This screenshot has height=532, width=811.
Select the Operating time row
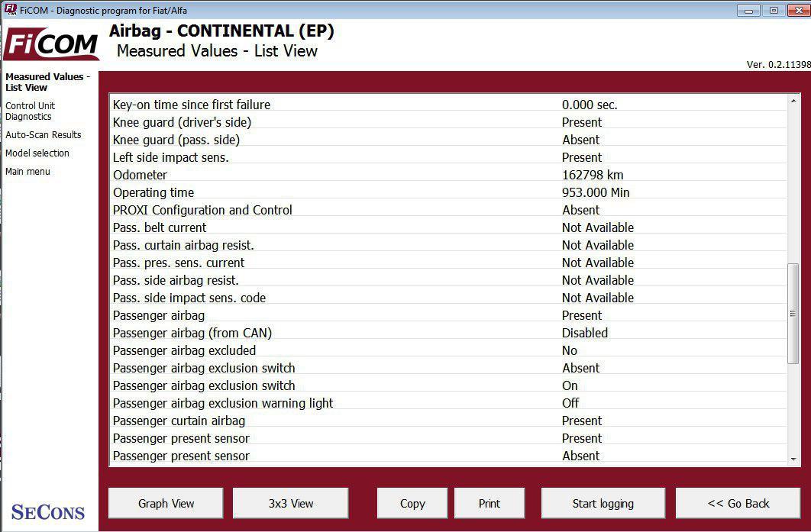pyautogui.click(x=449, y=192)
